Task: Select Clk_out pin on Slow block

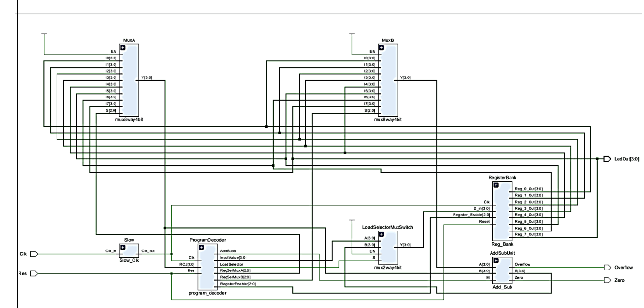Action: 148,251
